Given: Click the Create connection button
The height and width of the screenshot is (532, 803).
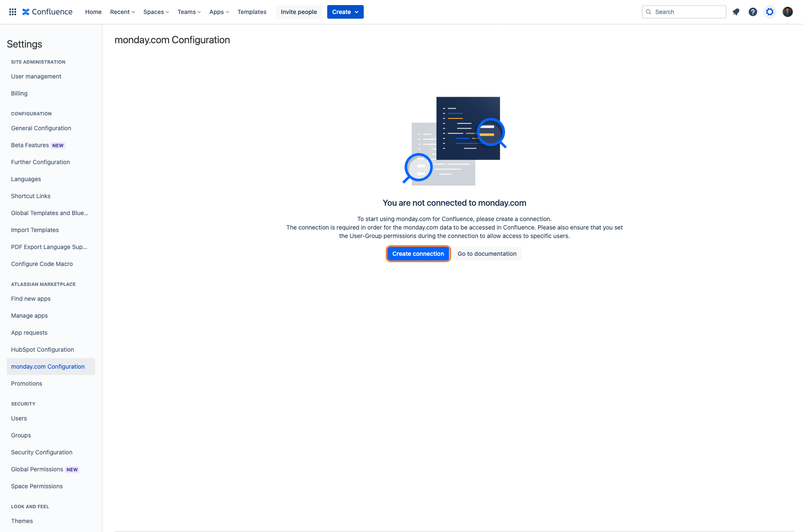Looking at the screenshot, I should pyautogui.click(x=418, y=254).
